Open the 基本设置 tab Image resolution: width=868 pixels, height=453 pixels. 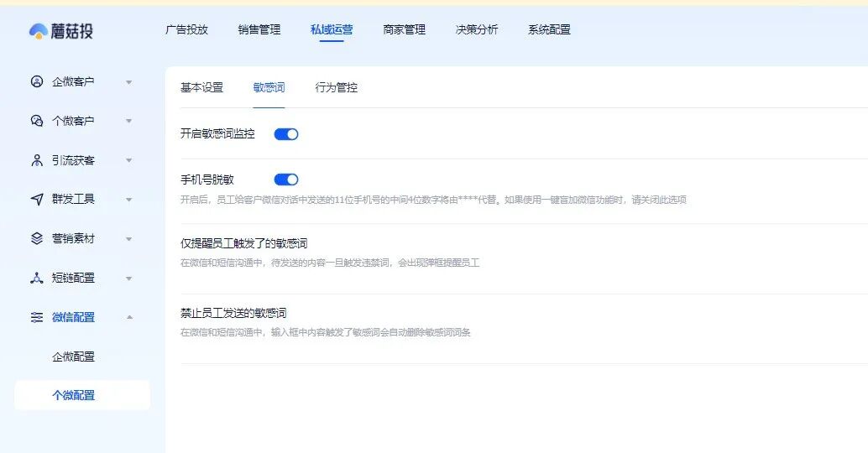point(201,87)
